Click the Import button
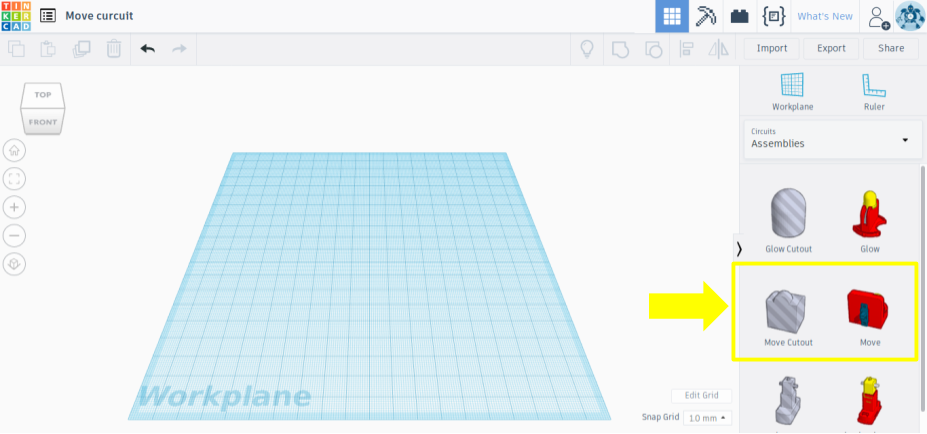 click(x=772, y=48)
